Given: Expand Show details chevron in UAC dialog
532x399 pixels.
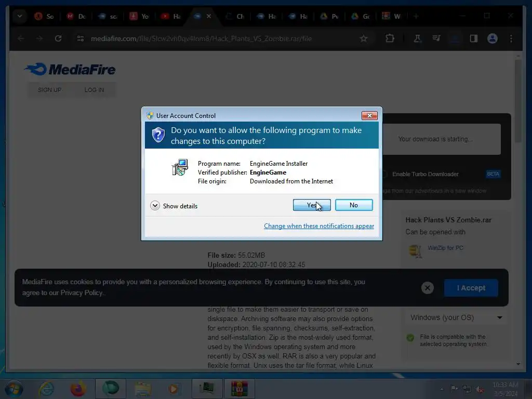Looking at the screenshot, I should click(155, 206).
